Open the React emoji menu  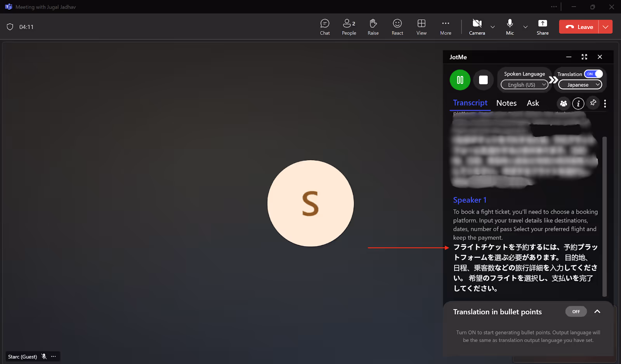point(397,27)
